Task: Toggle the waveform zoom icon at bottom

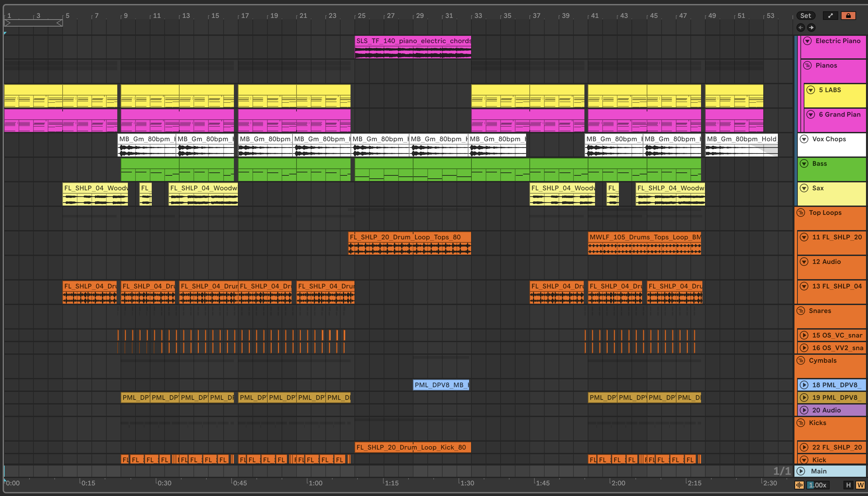Action: click(799, 485)
